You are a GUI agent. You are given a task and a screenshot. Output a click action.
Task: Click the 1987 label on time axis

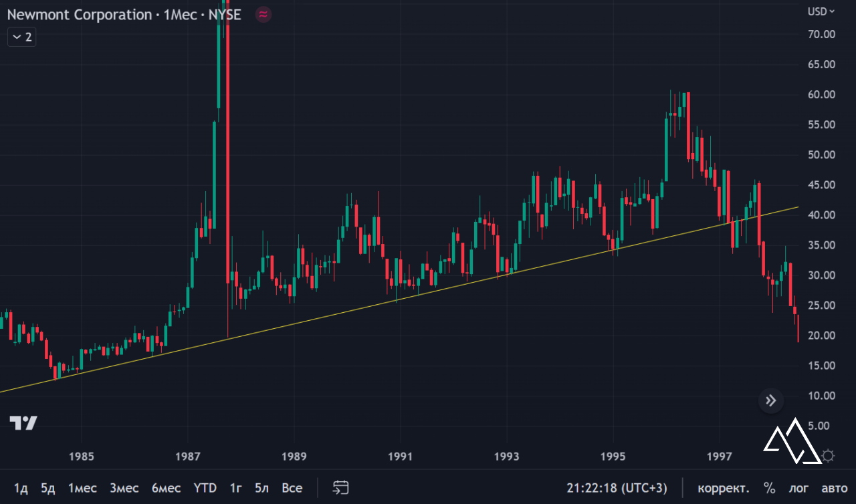[188, 457]
